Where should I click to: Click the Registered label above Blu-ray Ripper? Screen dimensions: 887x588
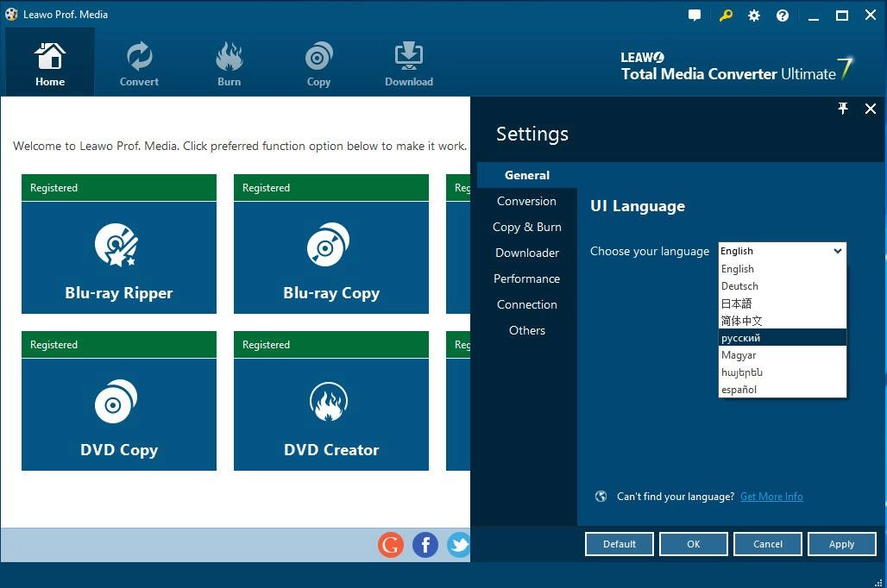53,188
